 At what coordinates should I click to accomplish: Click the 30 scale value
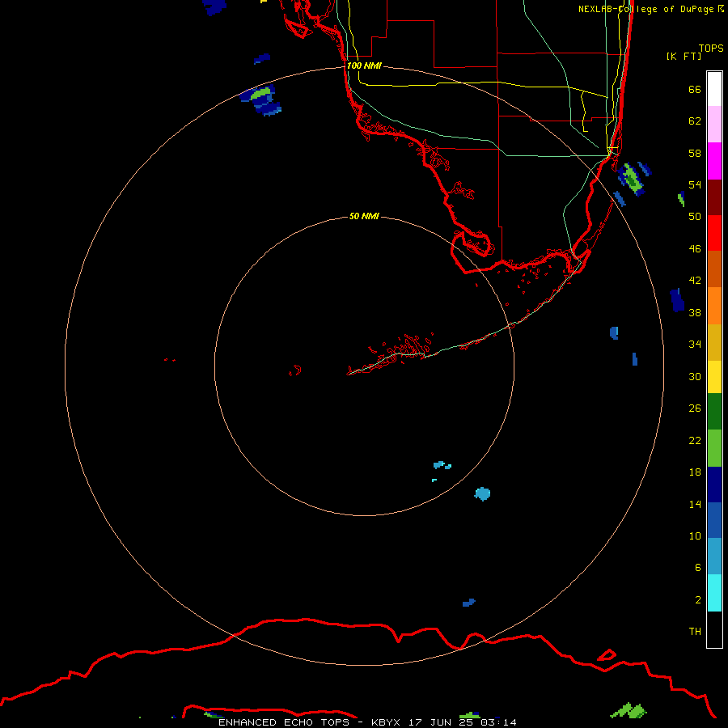[x=695, y=376]
